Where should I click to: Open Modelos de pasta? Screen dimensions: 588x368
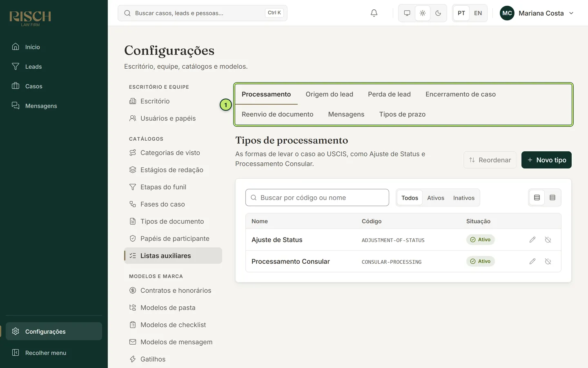pos(173,308)
